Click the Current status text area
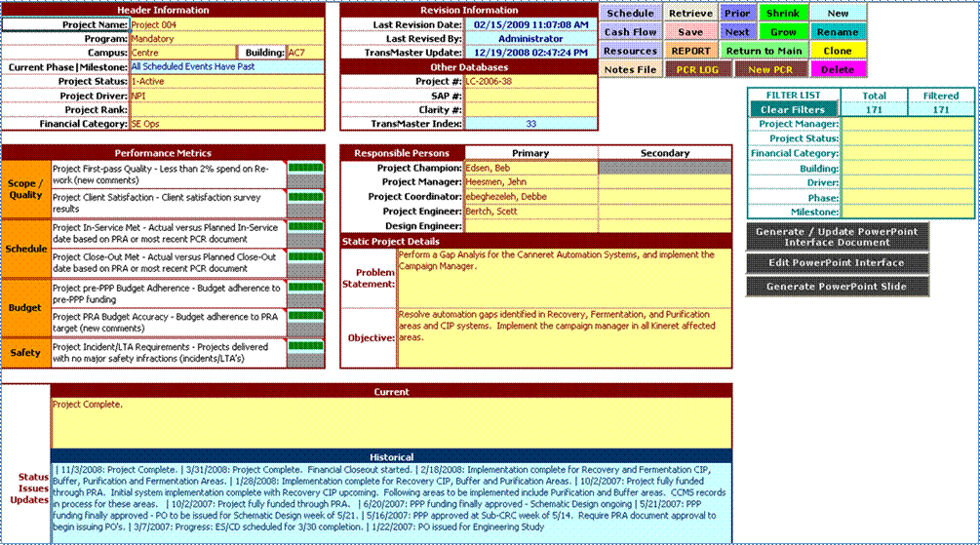 point(391,423)
